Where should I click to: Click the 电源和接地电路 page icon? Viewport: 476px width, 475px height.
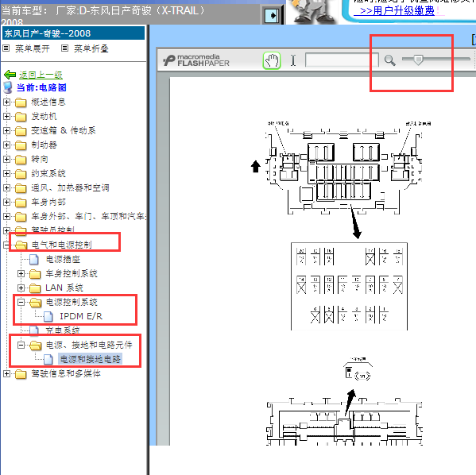(x=48, y=360)
